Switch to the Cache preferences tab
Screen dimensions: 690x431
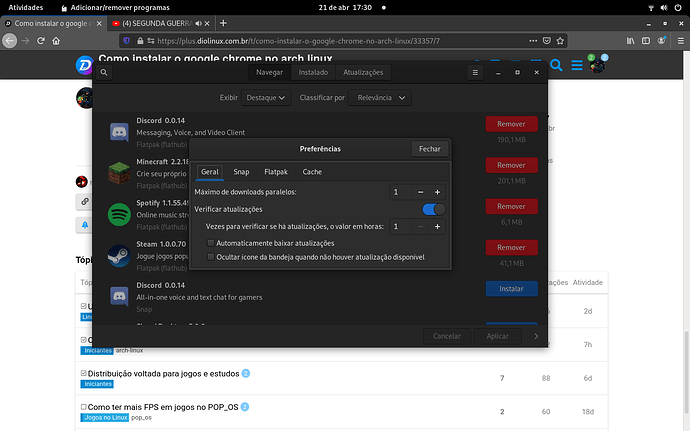(312, 172)
